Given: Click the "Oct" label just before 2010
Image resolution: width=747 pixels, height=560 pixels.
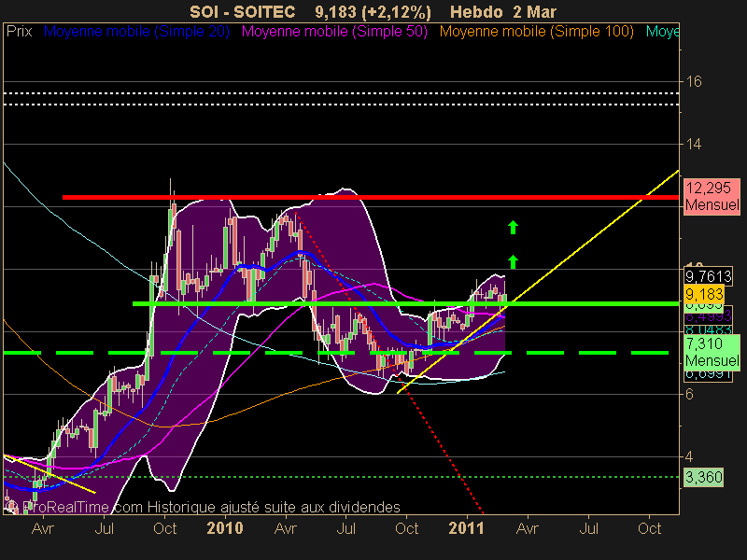Looking at the screenshot, I should pyautogui.click(x=165, y=528).
